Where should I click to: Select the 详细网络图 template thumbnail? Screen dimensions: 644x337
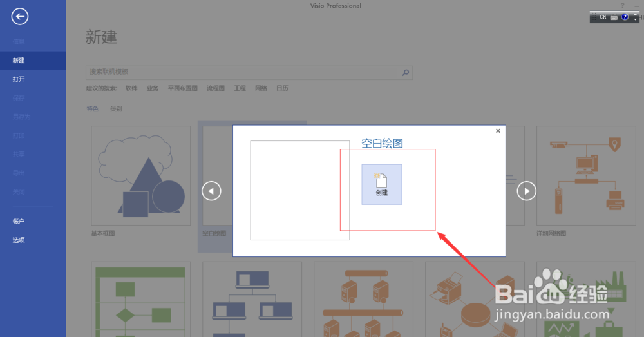coord(586,175)
